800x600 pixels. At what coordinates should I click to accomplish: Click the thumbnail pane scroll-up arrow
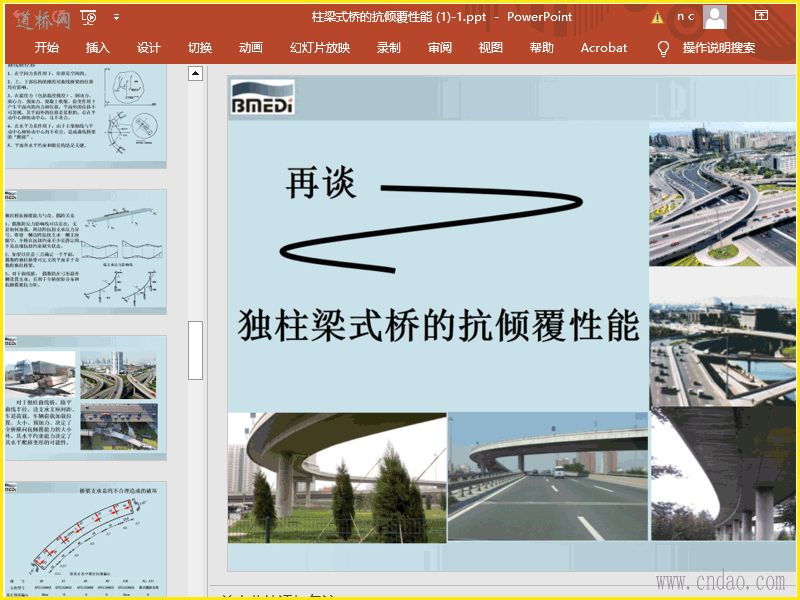click(196, 73)
